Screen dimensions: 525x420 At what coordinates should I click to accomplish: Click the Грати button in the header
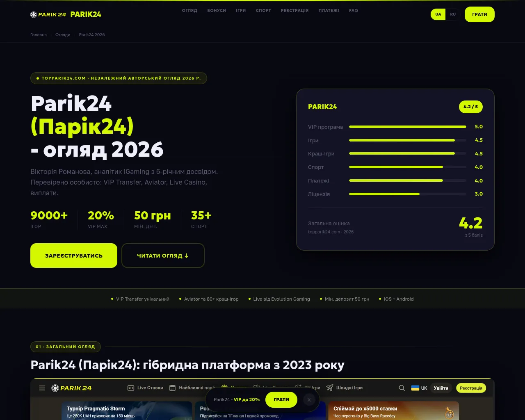tap(479, 14)
